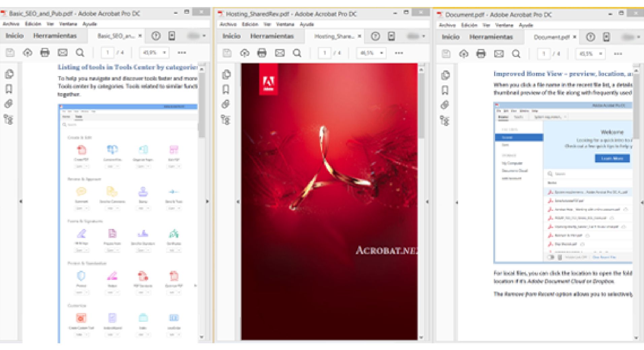Switch to the Inicio tab in Basic_SEO
The height and width of the screenshot is (350, 644).
tap(15, 36)
